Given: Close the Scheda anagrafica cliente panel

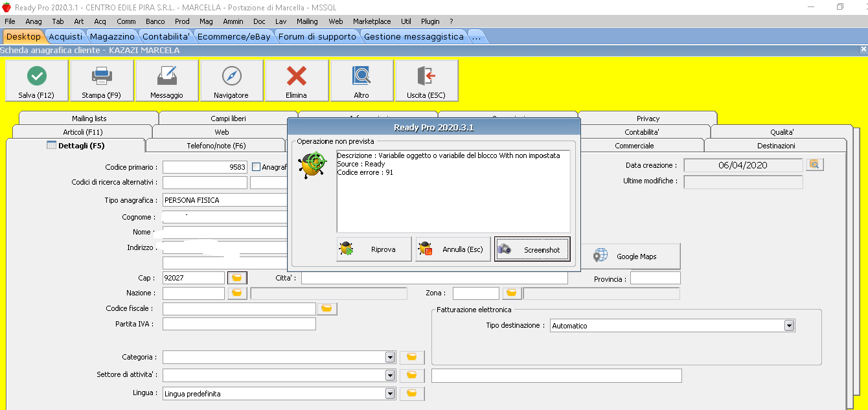Looking at the screenshot, I should click(863, 49).
